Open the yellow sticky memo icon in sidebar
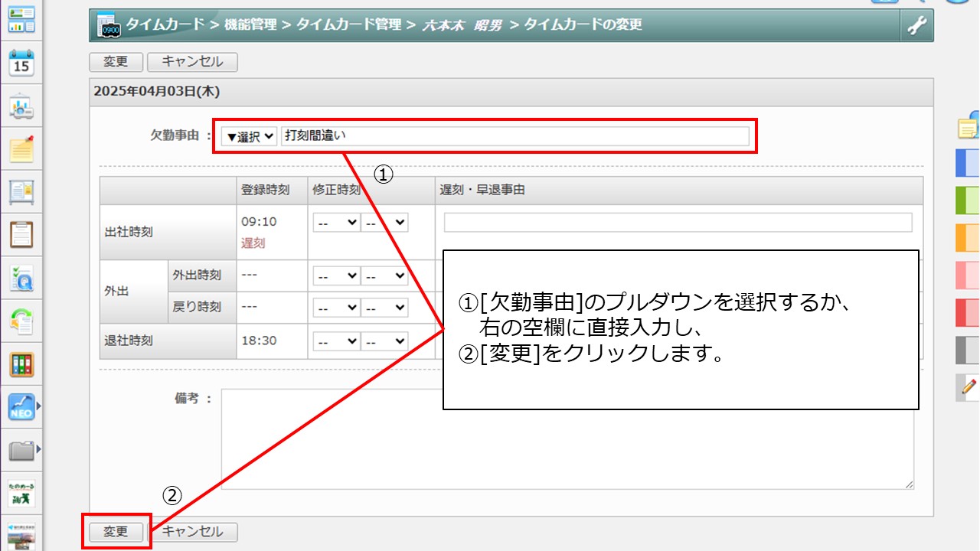The height and width of the screenshot is (551, 980). (21, 148)
